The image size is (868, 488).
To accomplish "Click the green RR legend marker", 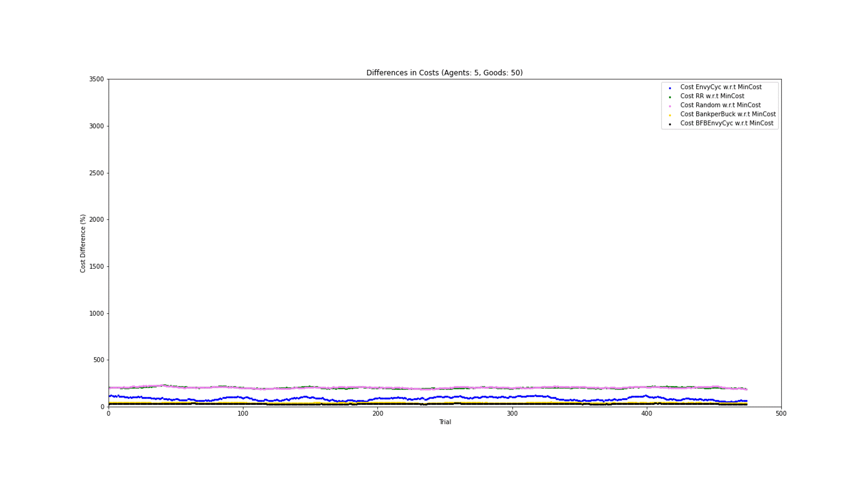I will [670, 97].
